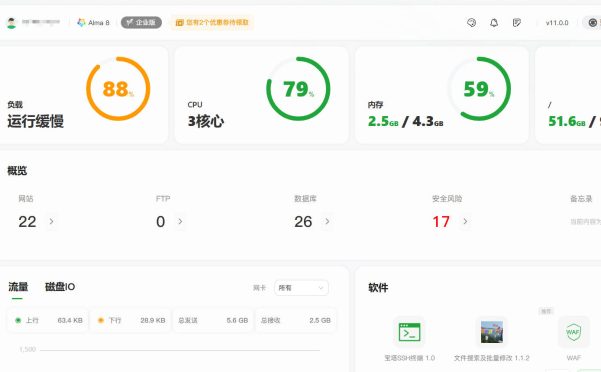Switch to the 流量 tab
Viewport: 601px width, 372px height.
click(x=18, y=287)
